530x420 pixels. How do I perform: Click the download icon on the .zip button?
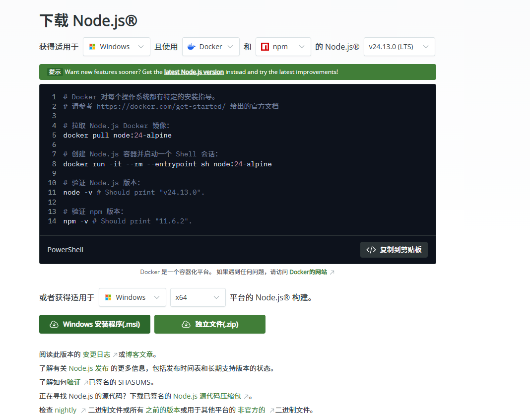(x=186, y=324)
